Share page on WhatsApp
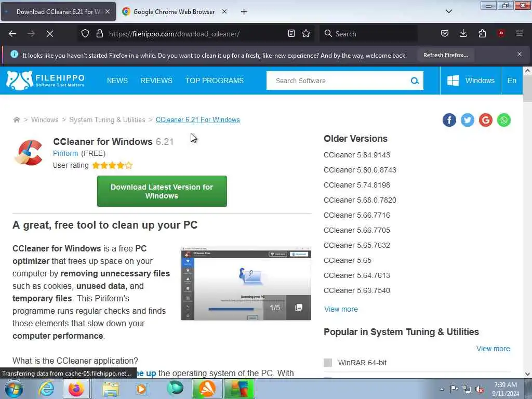532x399 pixels. (x=504, y=120)
